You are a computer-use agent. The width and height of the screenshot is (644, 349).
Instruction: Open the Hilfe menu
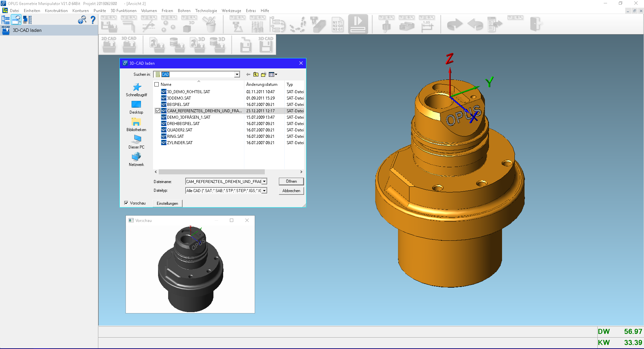265,11
